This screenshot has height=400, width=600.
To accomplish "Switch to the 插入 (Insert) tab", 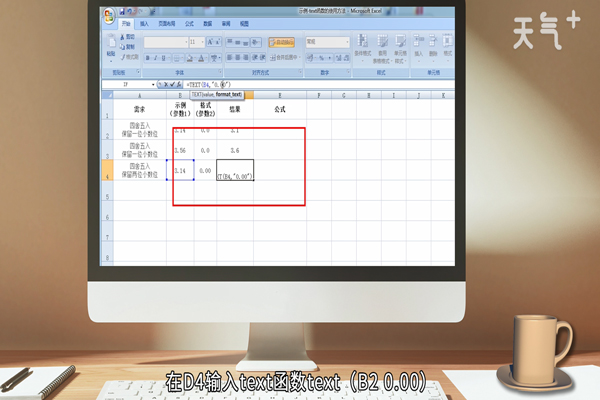I will coord(145,22).
